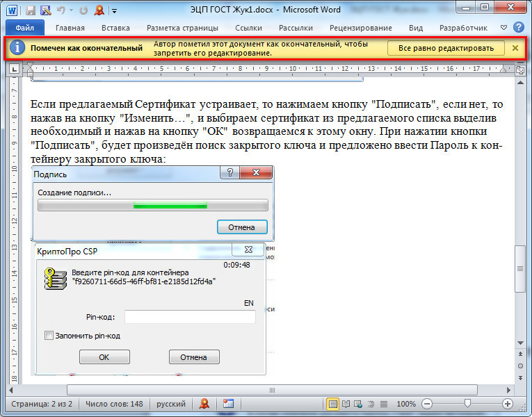Image resolution: width=532 pixels, height=417 pixels.
Task: Select Outline view button
Action: point(371,404)
